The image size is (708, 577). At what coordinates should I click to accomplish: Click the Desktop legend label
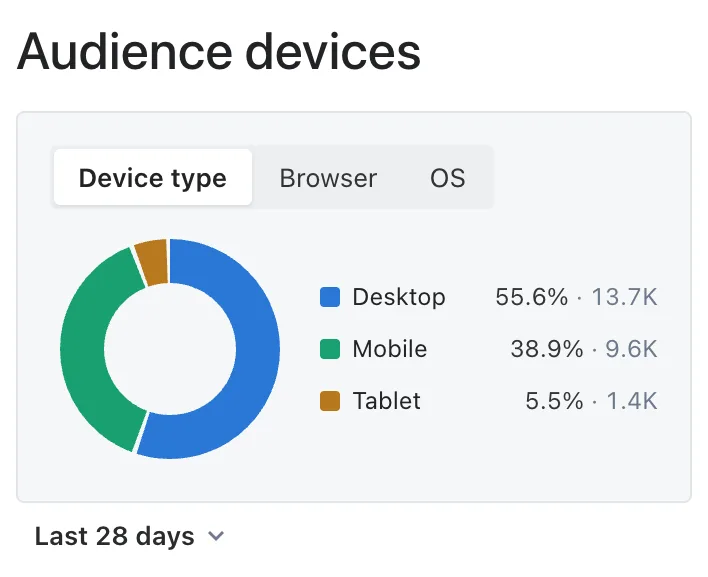pos(399,297)
